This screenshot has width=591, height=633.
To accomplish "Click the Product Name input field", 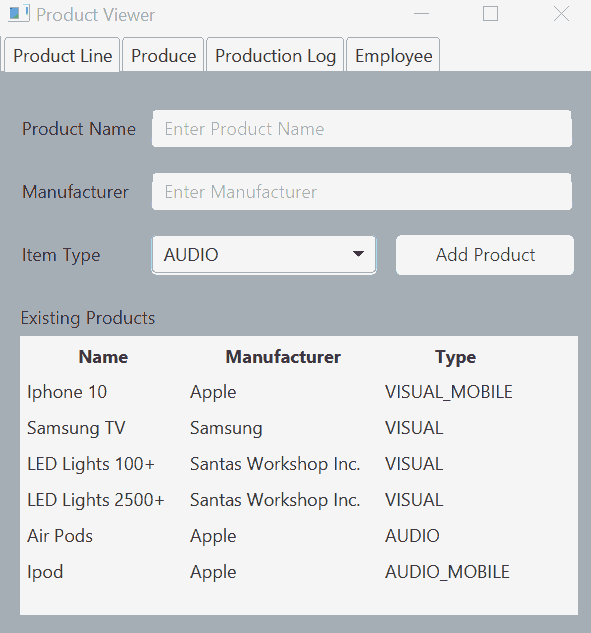I will tap(362, 129).
